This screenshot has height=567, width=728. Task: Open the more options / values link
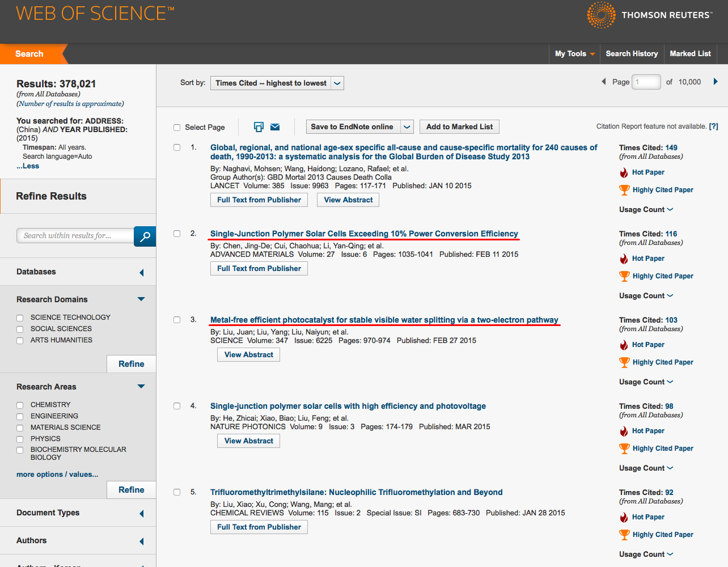tap(57, 475)
